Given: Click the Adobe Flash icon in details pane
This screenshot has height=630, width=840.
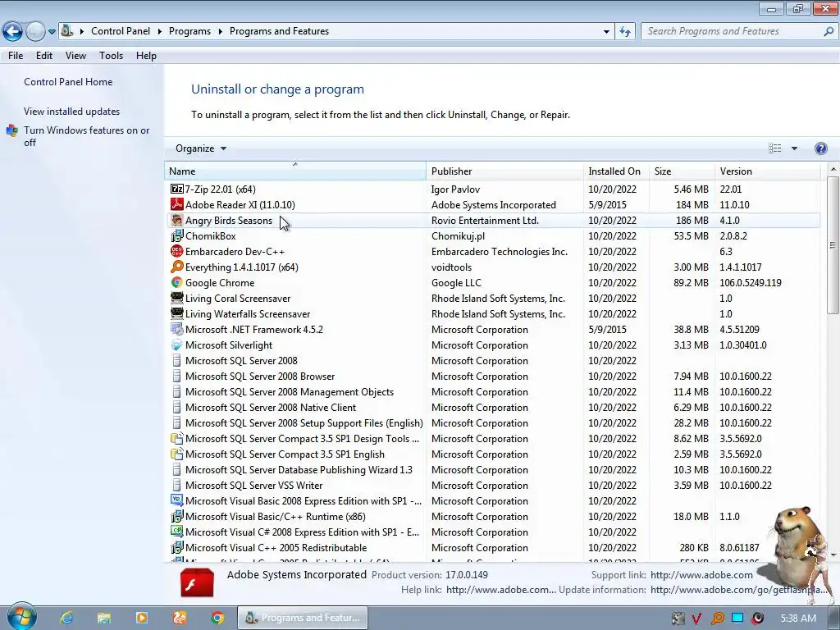Looking at the screenshot, I should [197, 583].
